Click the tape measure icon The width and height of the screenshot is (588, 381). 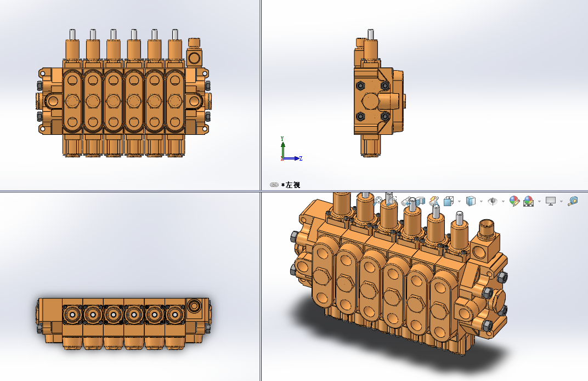point(572,201)
